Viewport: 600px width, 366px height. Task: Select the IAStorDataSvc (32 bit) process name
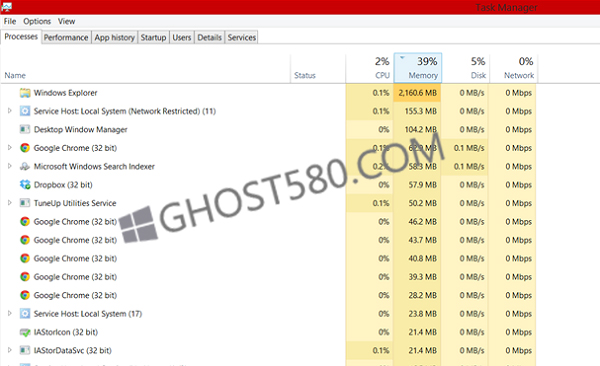tap(73, 351)
